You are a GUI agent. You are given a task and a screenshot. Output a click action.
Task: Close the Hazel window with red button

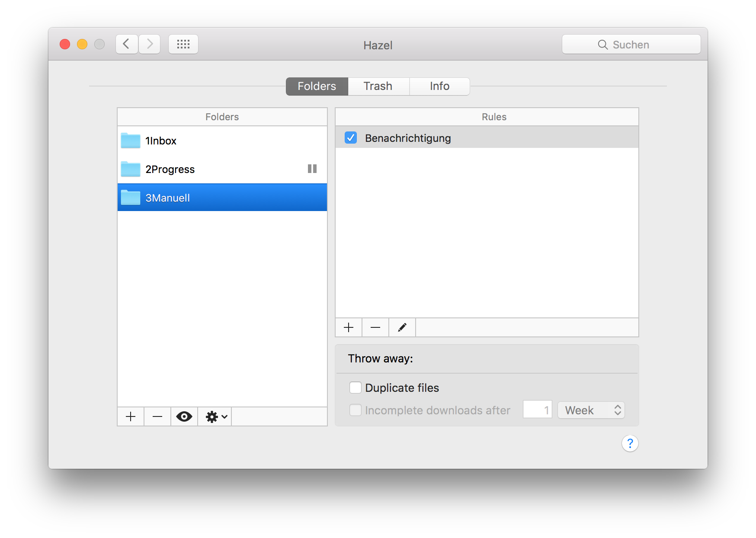click(65, 44)
